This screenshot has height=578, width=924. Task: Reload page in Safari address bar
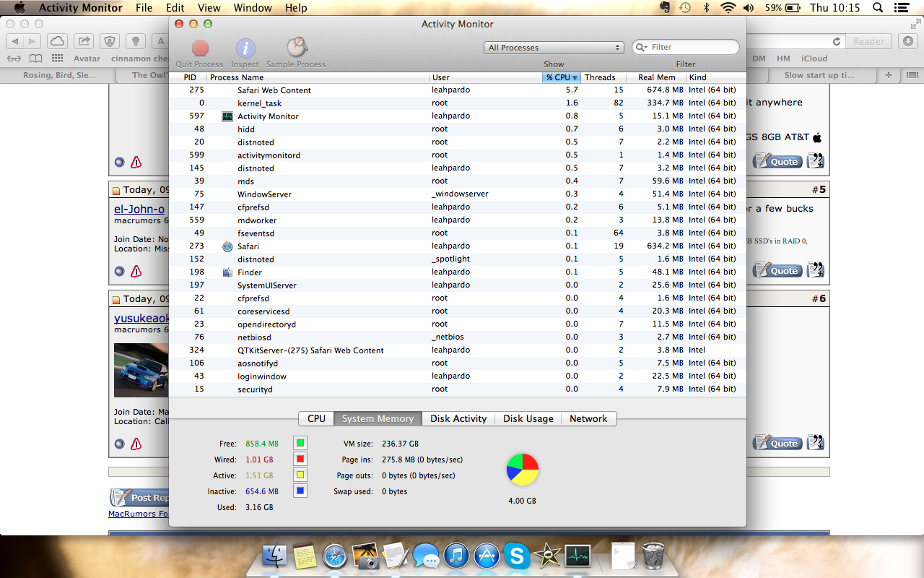pyautogui.click(x=837, y=42)
